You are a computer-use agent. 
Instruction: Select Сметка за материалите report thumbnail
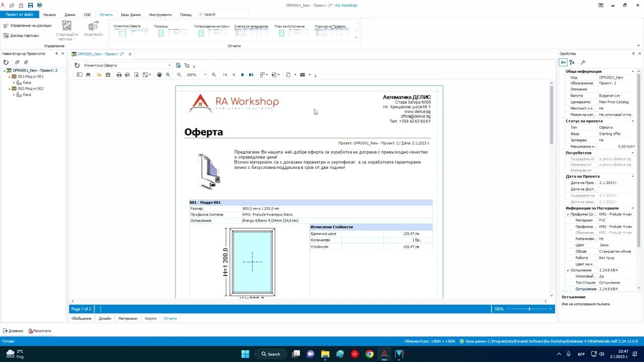[252, 31]
